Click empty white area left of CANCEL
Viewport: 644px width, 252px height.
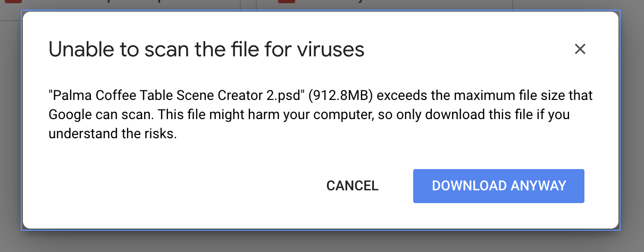point(186,186)
